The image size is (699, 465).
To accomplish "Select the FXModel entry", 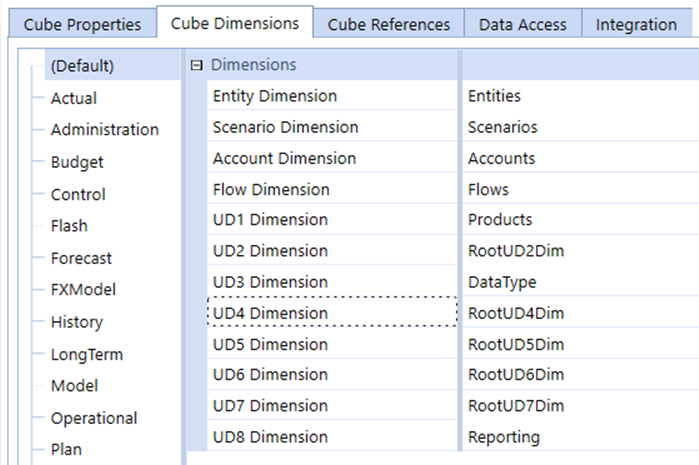I will click(x=83, y=290).
